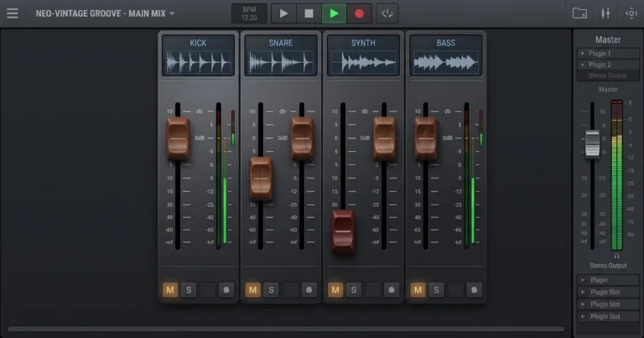Mute the KICK channel
This screenshot has height=338, width=644.
pos(170,290)
